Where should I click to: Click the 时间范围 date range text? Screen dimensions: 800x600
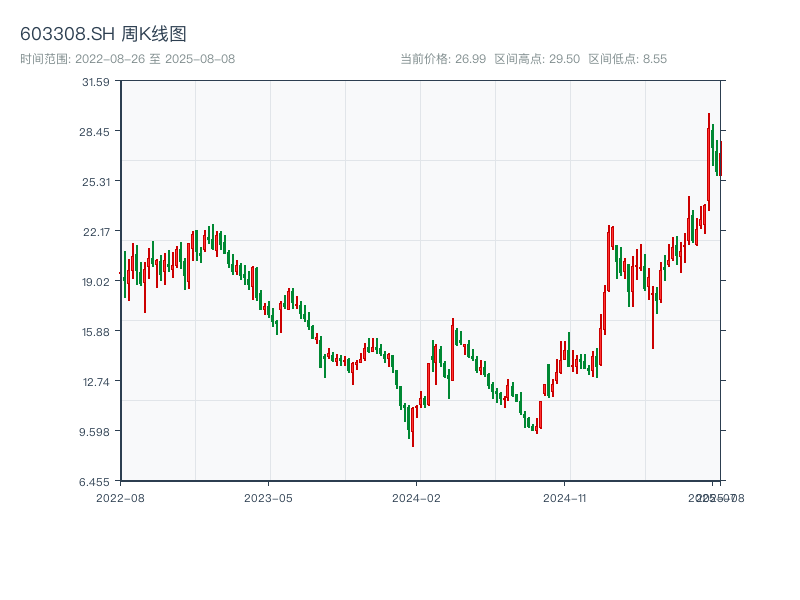pyautogui.click(x=127, y=59)
